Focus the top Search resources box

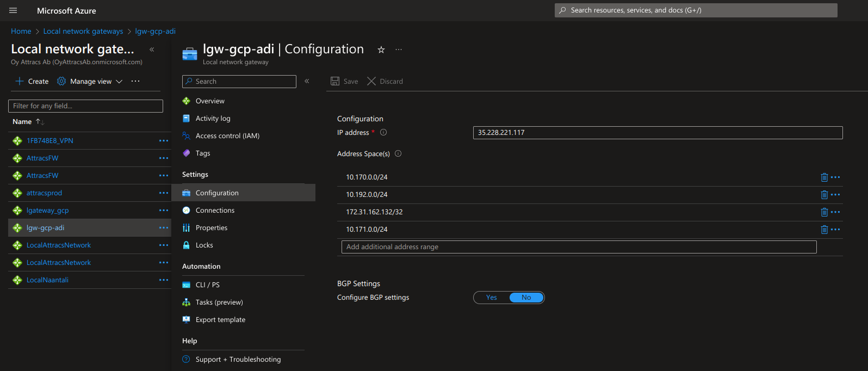[x=696, y=10]
